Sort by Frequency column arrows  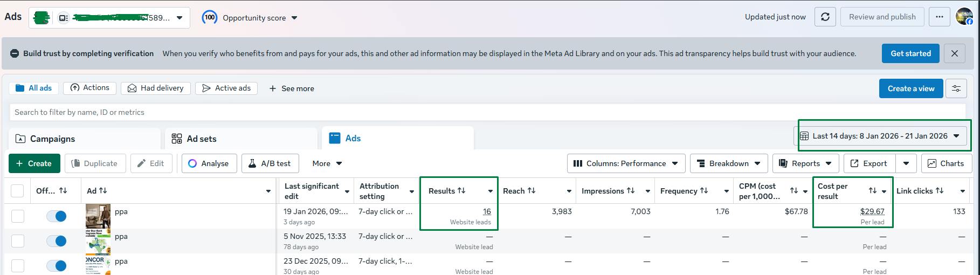click(x=704, y=190)
